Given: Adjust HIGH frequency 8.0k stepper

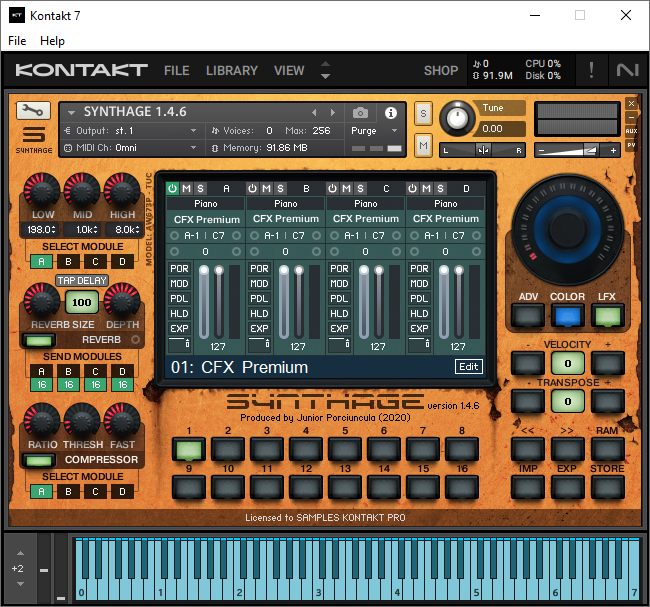Looking at the screenshot, I should pos(123,229).
